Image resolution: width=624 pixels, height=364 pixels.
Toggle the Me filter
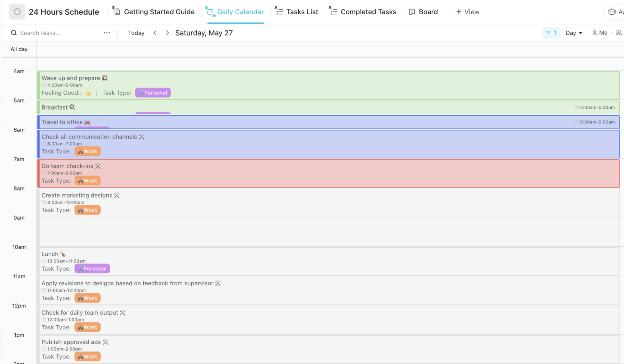pos(600,33)
